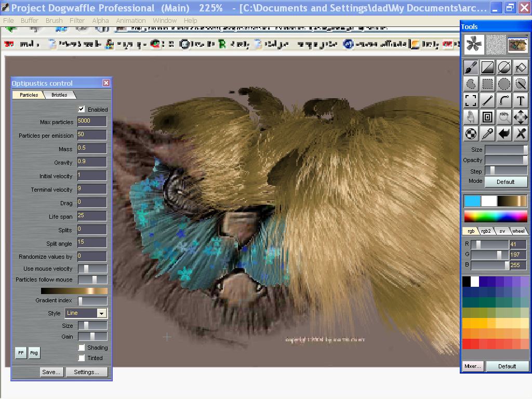Open the Filter menu
532x399 pixels.
point(77,20)
